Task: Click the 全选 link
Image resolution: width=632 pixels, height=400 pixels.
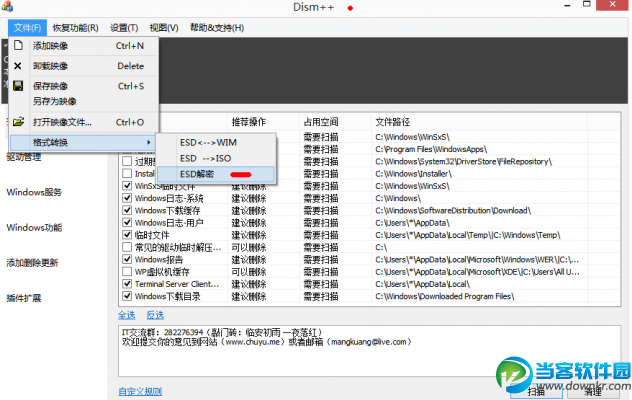Action: tap(127, 315)
